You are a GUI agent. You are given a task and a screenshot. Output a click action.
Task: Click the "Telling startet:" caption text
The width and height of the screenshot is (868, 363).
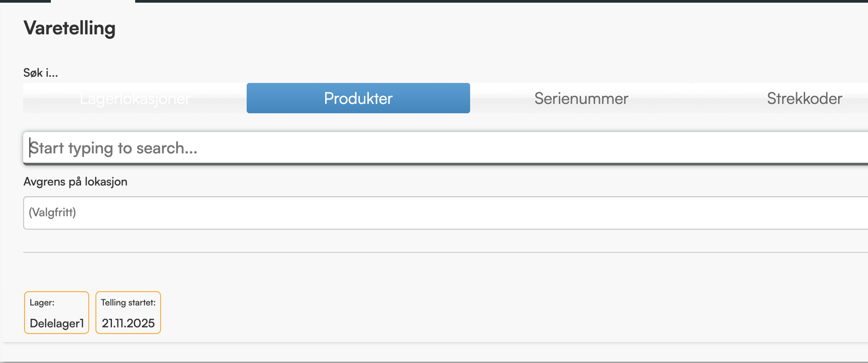(128, 302)
